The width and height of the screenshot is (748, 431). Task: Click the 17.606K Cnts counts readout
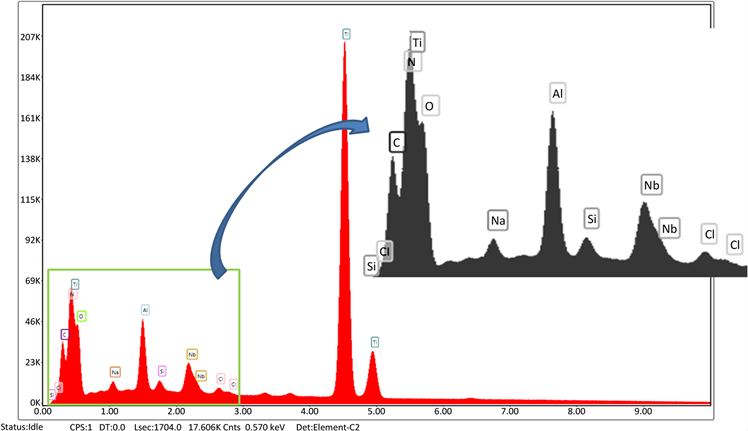pyautogui.click(x=214, y=427)
